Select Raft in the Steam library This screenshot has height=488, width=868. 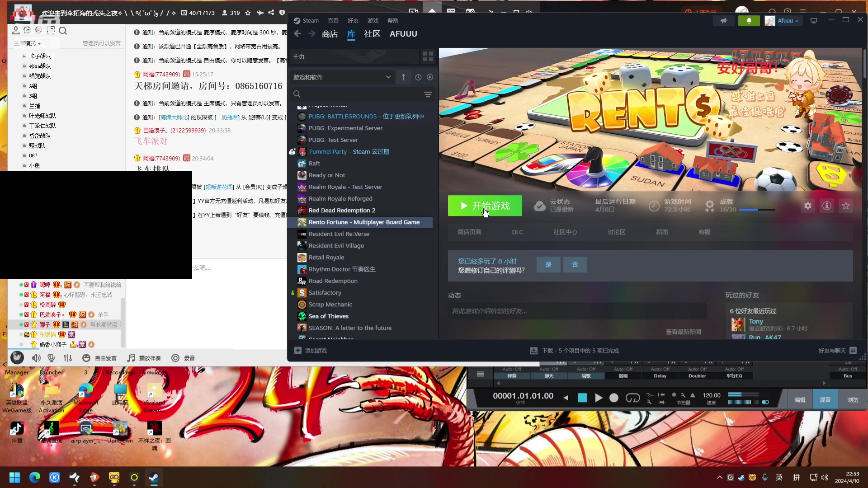coord(314,164)
